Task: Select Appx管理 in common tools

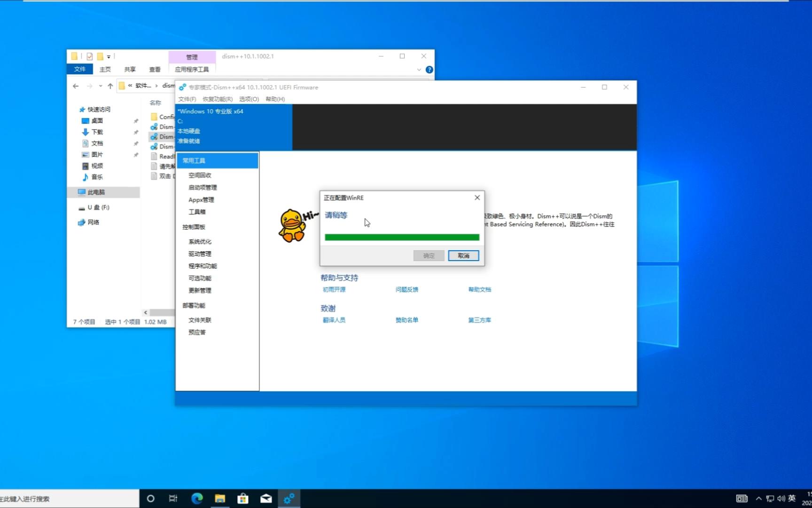Action: coord(201,199)
